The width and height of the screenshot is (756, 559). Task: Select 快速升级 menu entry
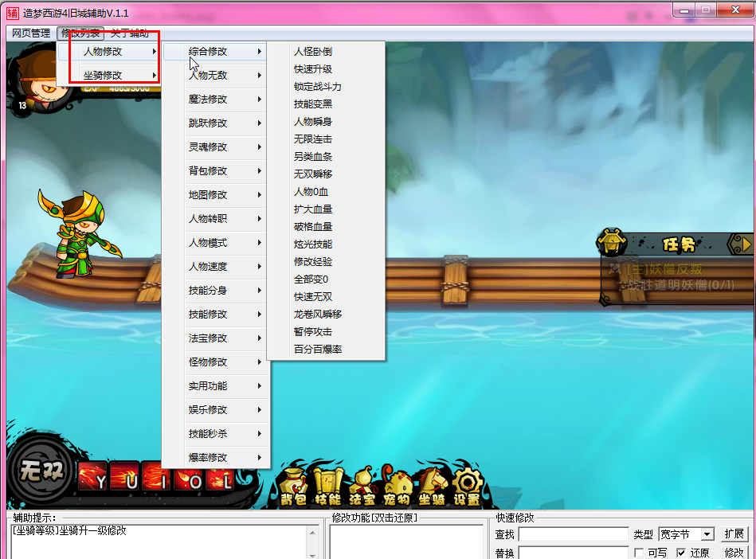coord(327,69)
